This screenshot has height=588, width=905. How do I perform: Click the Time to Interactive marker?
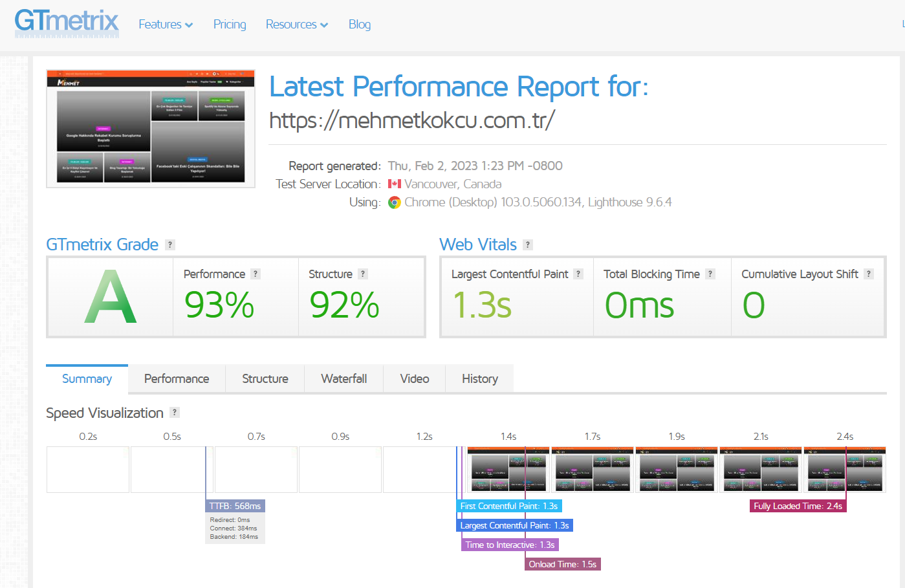[510, 545]
